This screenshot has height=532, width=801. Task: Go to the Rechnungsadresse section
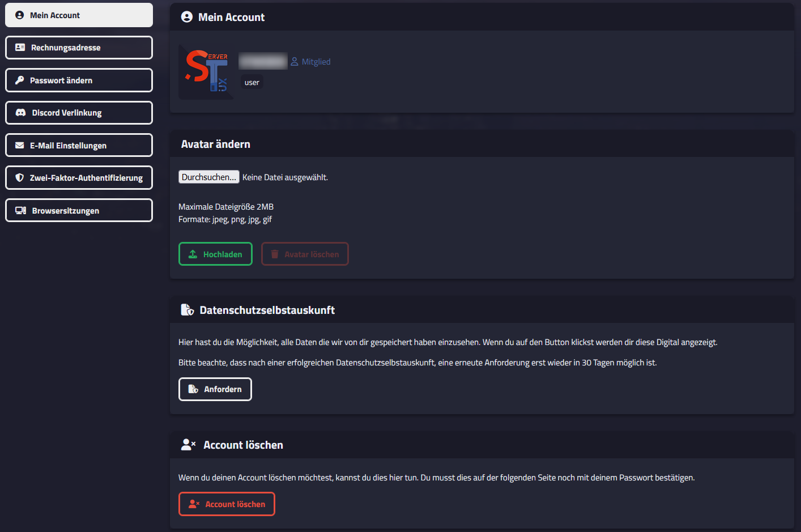[79, 48]
